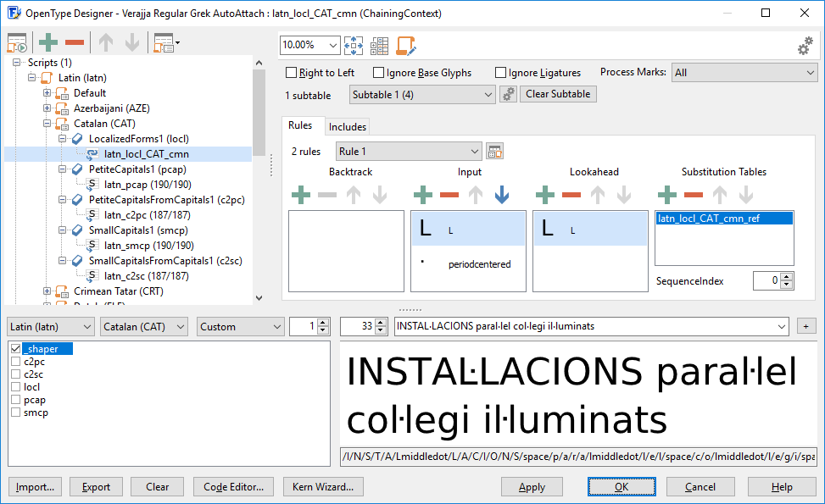
Task: Click the scripts tree vertical scrollbar
Action: tap(259, 180)
